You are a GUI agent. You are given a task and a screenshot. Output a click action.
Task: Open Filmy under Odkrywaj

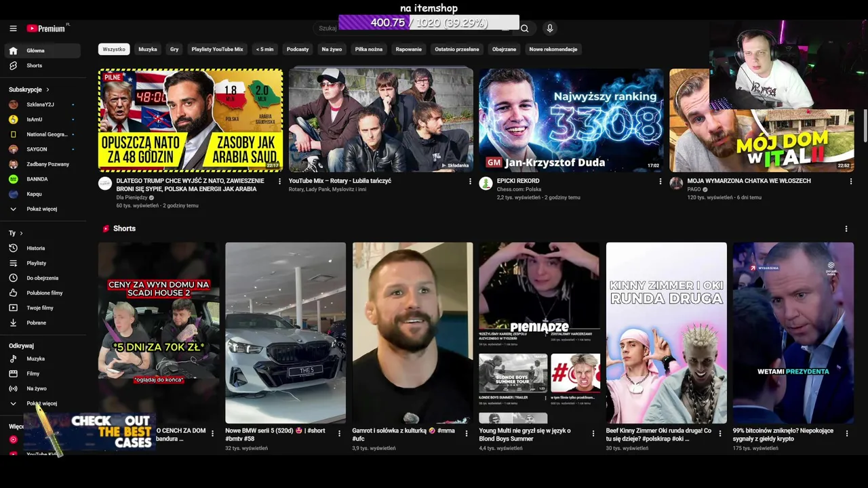tap(42, 373)
